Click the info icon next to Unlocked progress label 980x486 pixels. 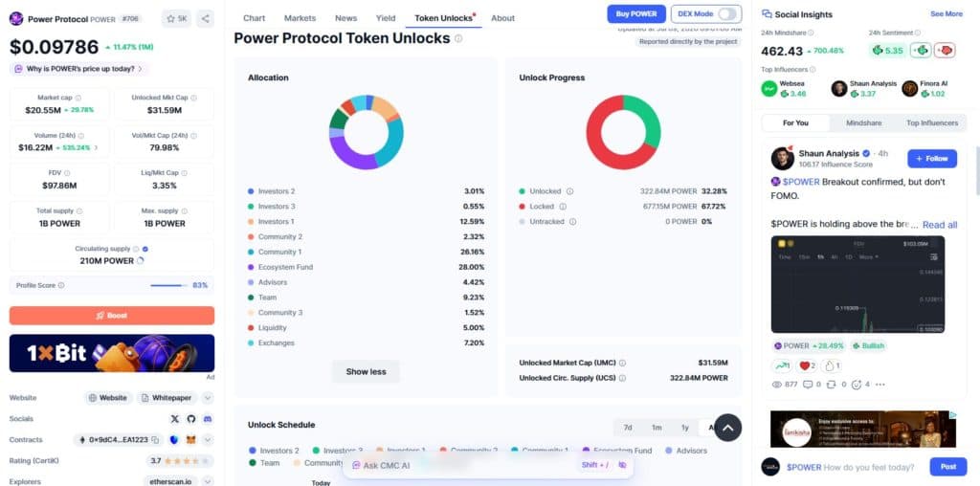pos(569,191)
